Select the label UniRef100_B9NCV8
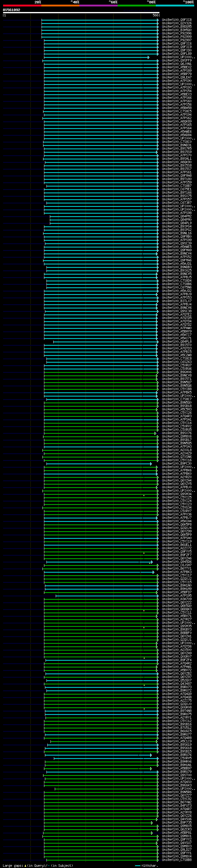The width and height of the screenshot is (197, 868). coord(176,375)
